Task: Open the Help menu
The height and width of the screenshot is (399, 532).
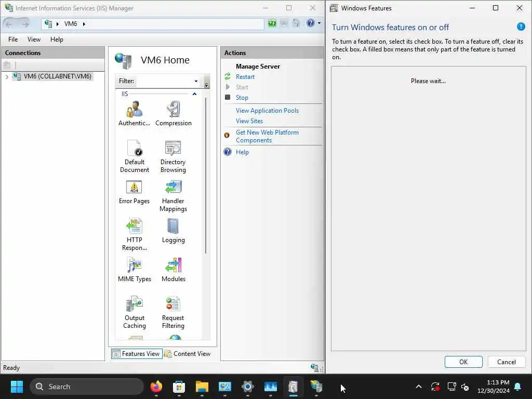Action: (57, 39)
